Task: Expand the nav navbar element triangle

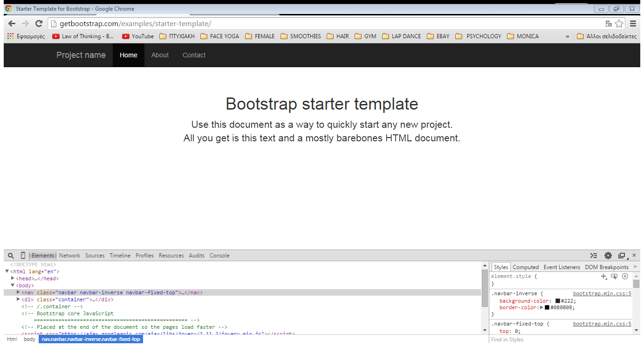Action: [x=19, y=292]
